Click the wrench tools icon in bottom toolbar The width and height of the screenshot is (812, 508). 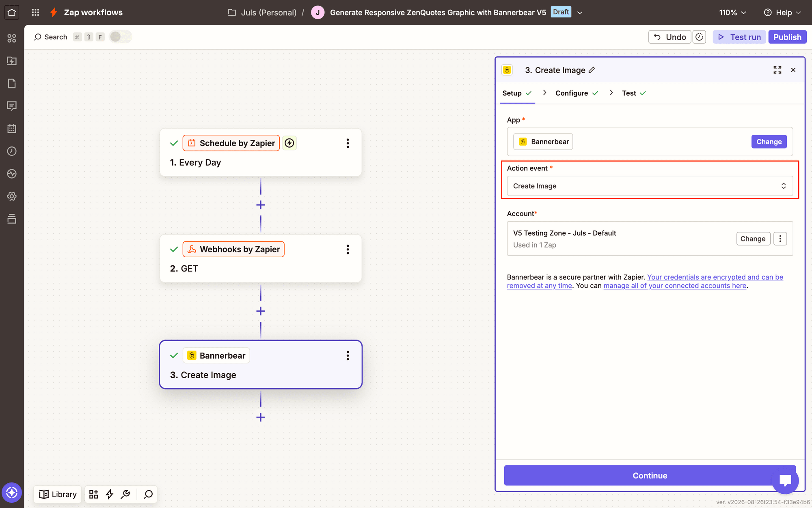(125, 494)
